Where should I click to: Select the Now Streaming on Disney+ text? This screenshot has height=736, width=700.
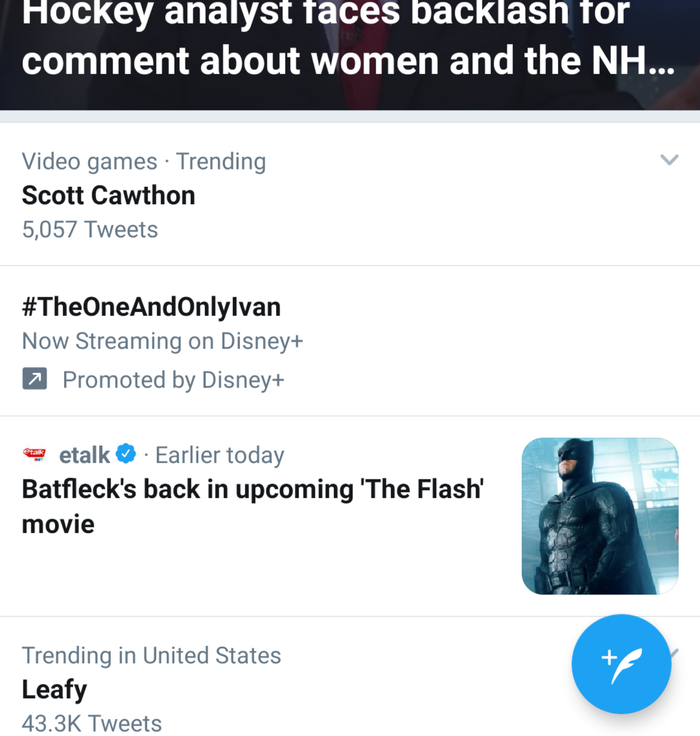162,341
